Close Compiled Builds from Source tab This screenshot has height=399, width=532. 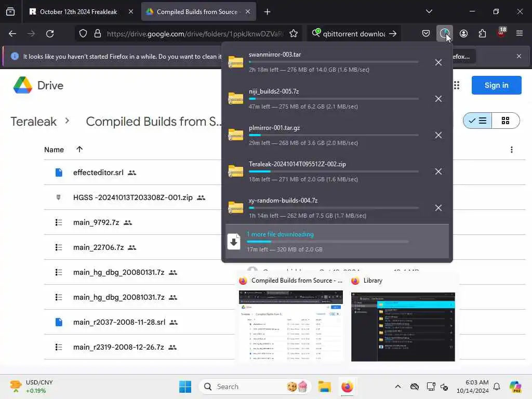point(248,12)
